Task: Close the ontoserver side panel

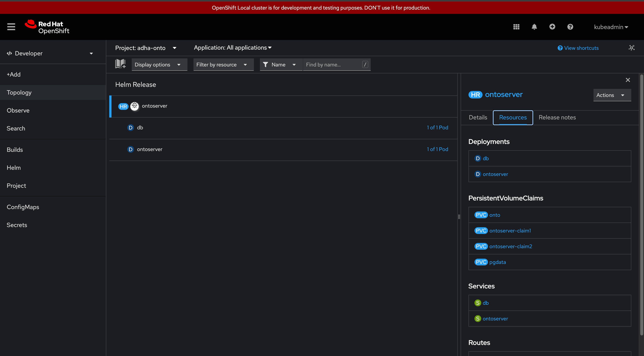Action: tap(628, 80)
